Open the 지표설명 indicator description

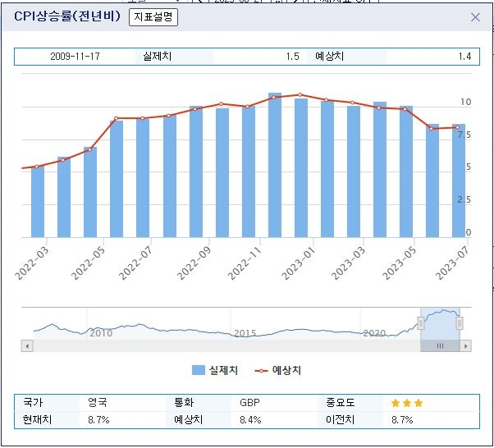(x=153, y=17)
